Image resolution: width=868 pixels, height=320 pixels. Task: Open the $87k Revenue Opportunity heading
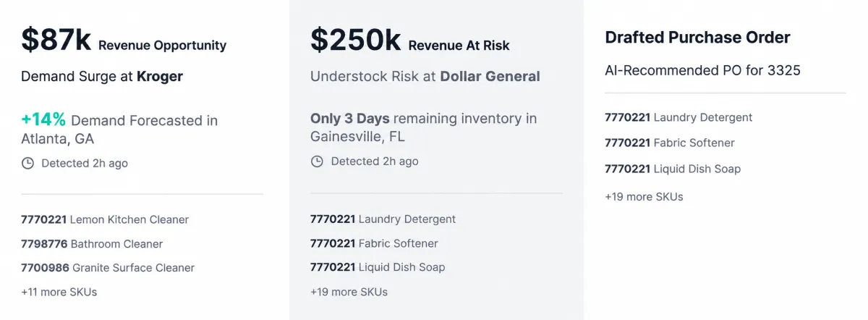(124, 41)
